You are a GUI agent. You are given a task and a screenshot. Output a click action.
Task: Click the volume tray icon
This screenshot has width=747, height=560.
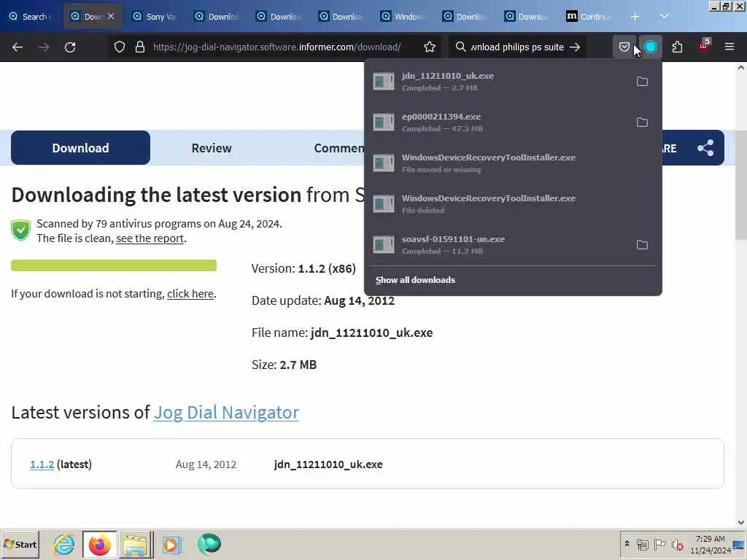(x=677, y=544)
